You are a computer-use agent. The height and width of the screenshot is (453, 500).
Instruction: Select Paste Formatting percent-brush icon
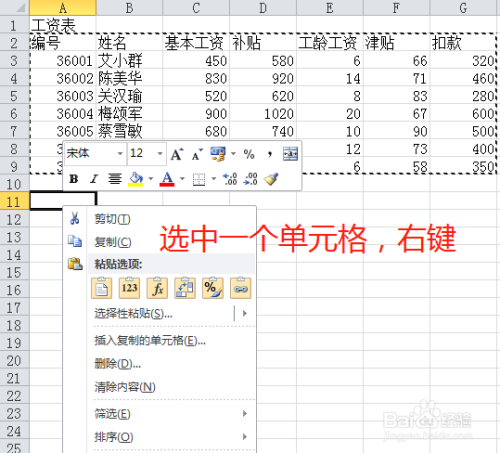[x=213, y=288]
